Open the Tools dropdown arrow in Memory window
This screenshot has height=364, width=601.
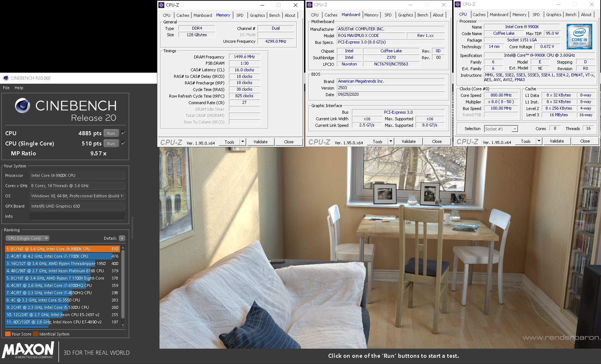243,142
